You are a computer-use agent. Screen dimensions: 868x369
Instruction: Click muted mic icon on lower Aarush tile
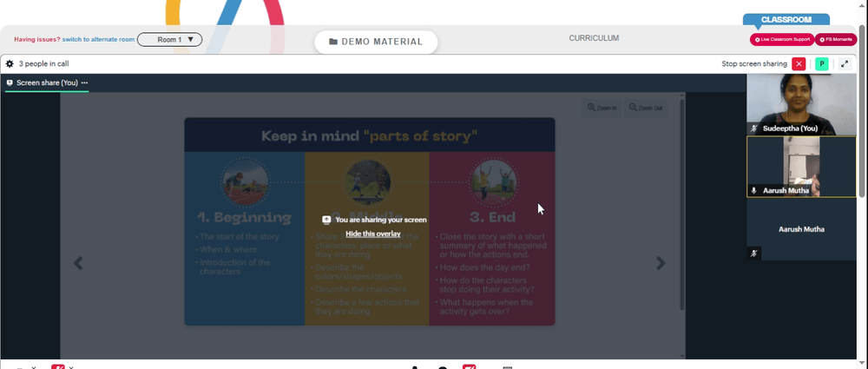[x=753, y=254]
